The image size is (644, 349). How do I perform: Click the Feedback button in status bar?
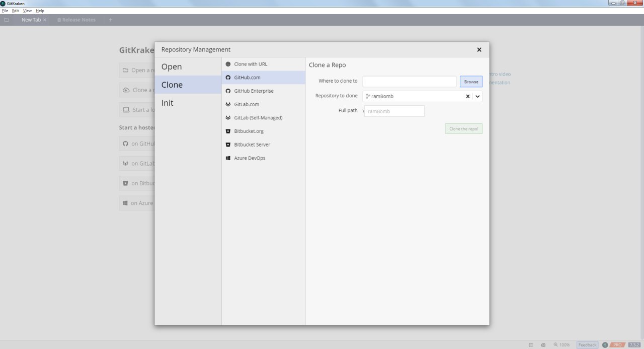point(587,345)
